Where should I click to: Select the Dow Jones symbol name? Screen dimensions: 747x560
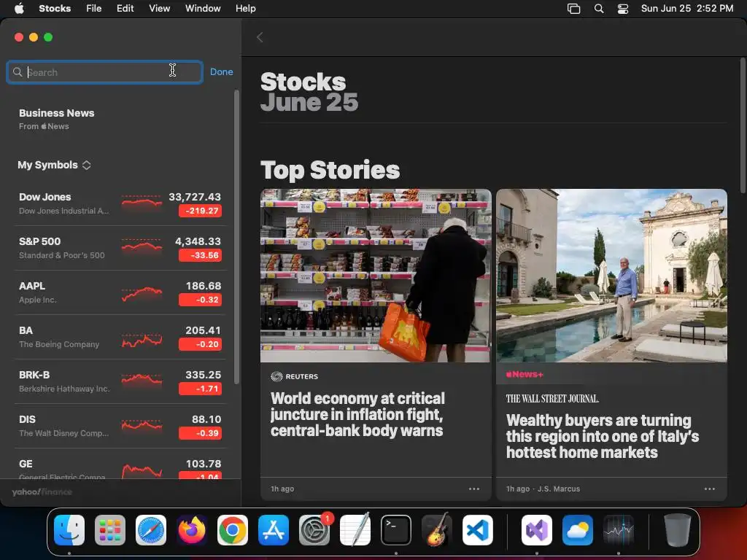(x=44, y=197)
